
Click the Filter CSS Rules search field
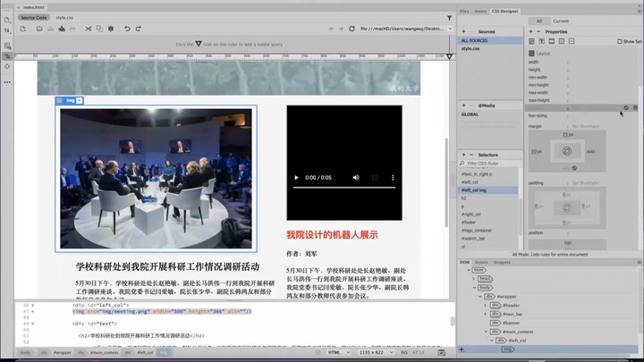click(490, 164)
